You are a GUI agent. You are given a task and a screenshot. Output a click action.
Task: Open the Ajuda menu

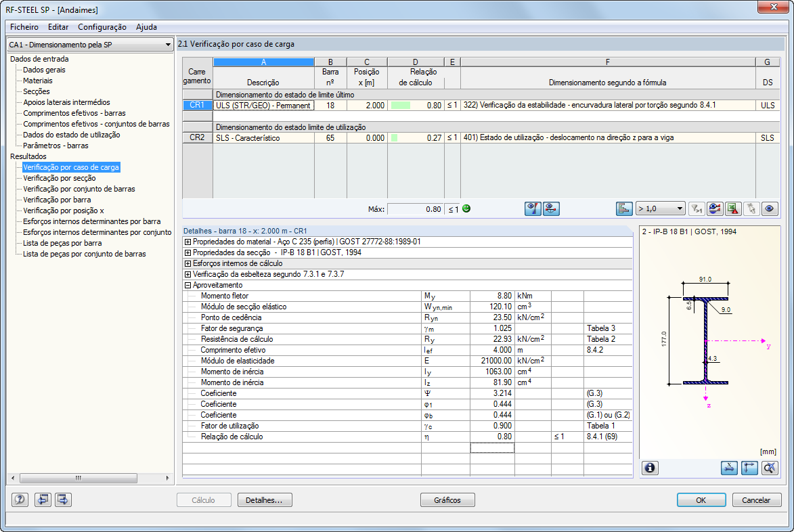point(146,27)
